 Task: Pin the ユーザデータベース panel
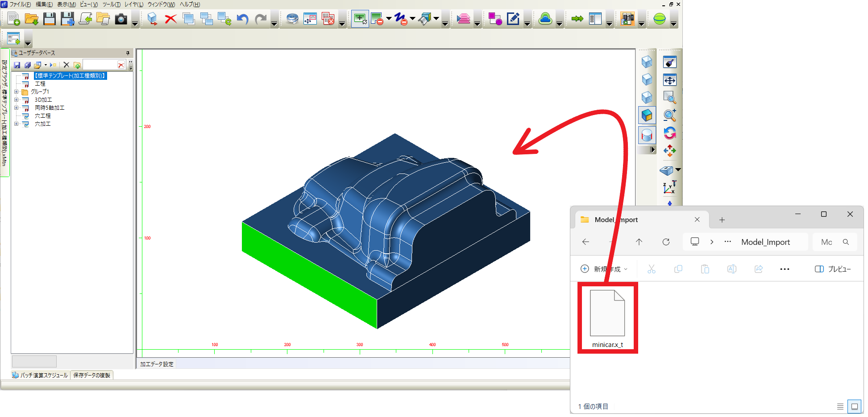pyautogui.click(x=128, y=53)
